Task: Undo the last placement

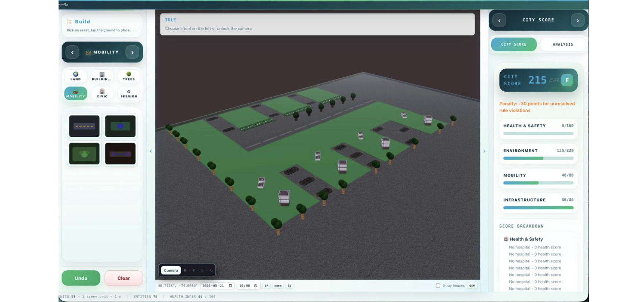Action: pos(81,278)
